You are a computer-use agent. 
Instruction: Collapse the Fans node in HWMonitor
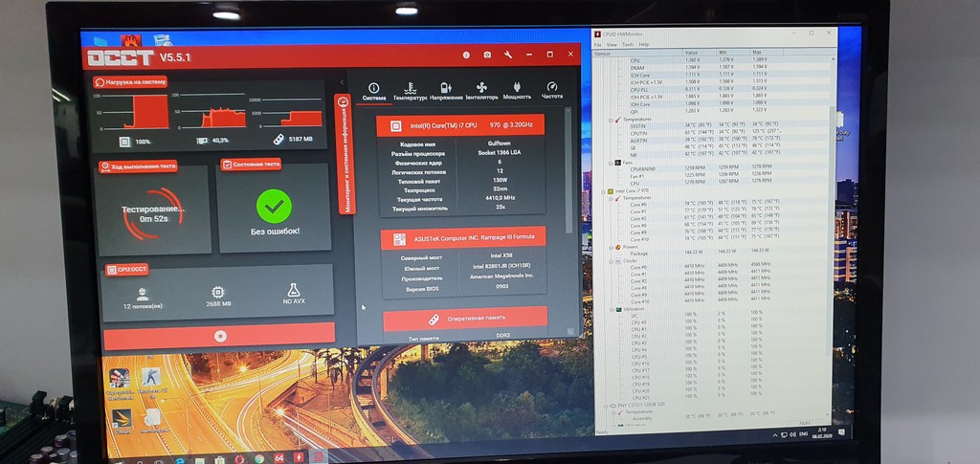pyautogui.click(x=610, y=163)
